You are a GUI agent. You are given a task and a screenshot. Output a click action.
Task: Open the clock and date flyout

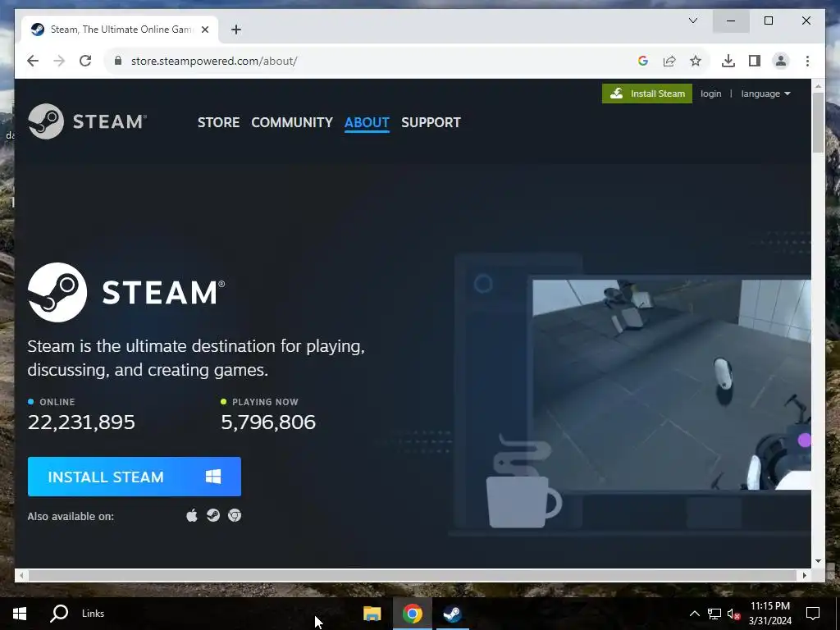click(x=769, y=614)
